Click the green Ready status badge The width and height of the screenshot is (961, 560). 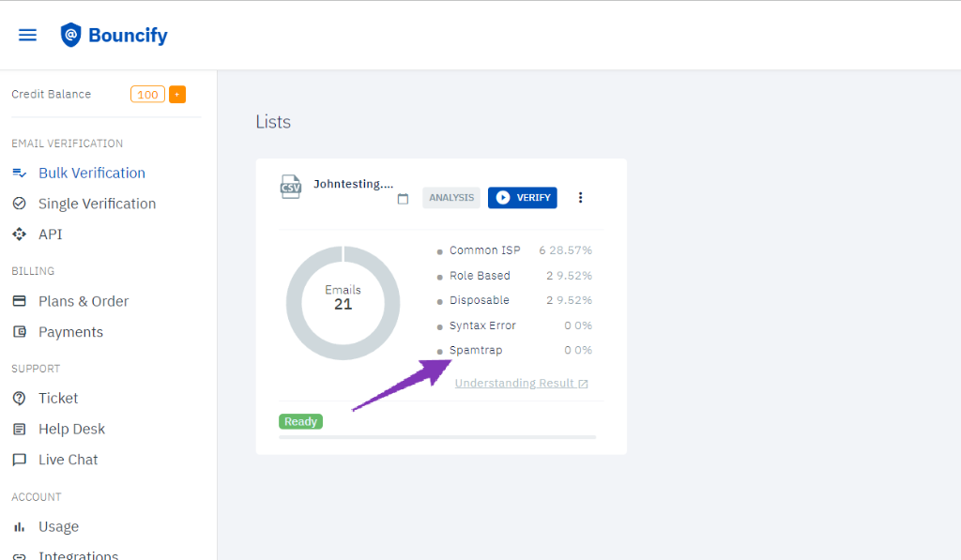pos(301,421)
